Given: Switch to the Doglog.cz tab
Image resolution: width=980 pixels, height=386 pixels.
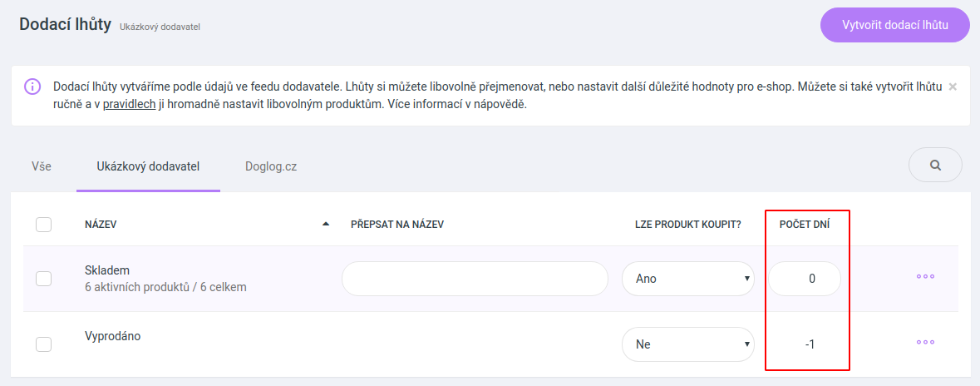Looking at the screenshot, I should (x=271, y=167).
